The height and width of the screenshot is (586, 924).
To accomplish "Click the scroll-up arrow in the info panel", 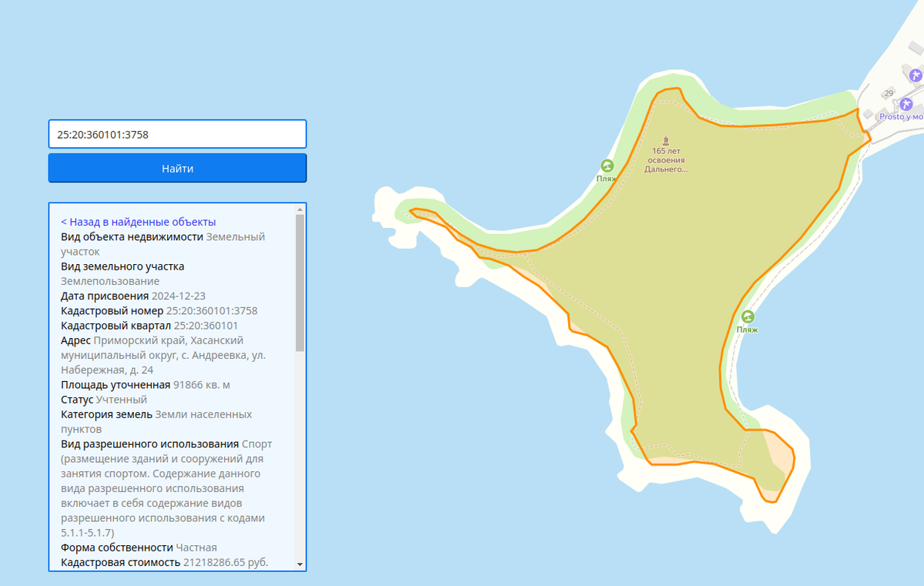I will pos(300,209).
